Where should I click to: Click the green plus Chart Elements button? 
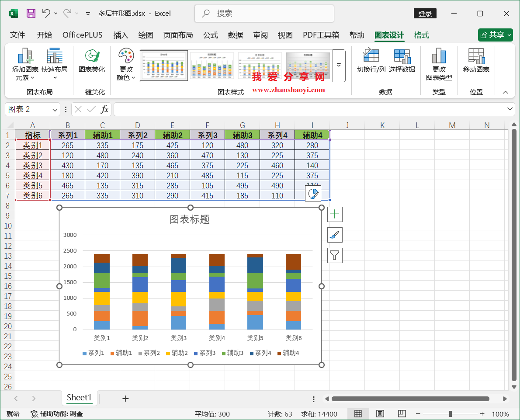click(335, 214)
